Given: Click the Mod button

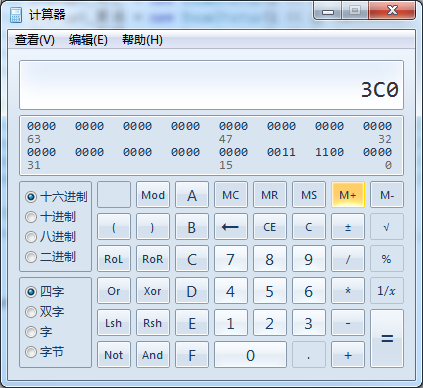Looking at the screenshot, I should pos(153,195).
